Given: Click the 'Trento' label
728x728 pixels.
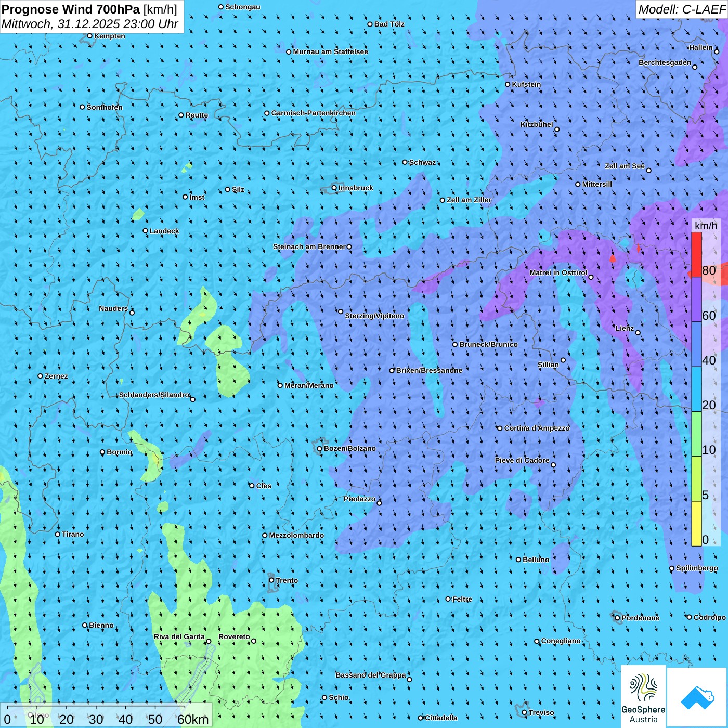Looking at the screenshot, I should click(287, 580).
